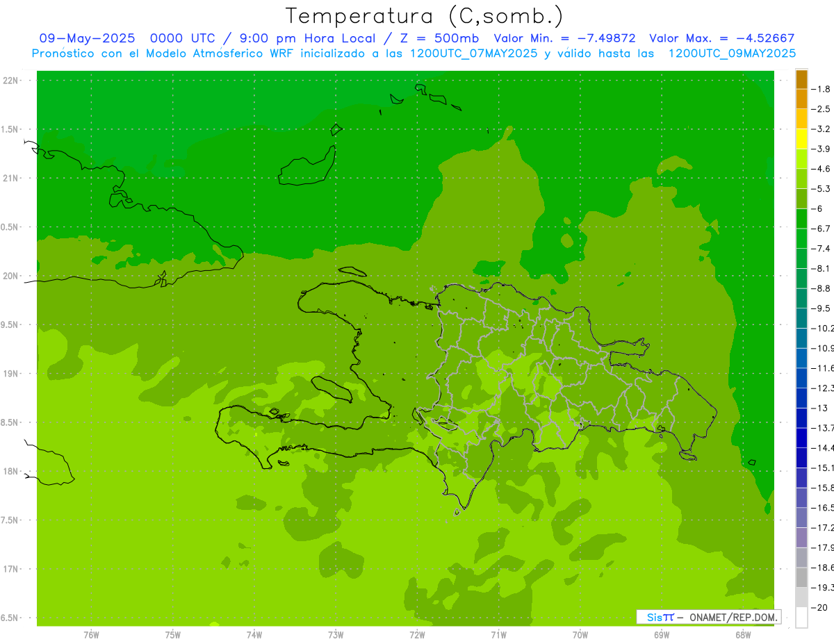Screen dimensions: 834x644
Task: Click the "Valor Max. = -4.52667" readout
Action: [721, 38]
